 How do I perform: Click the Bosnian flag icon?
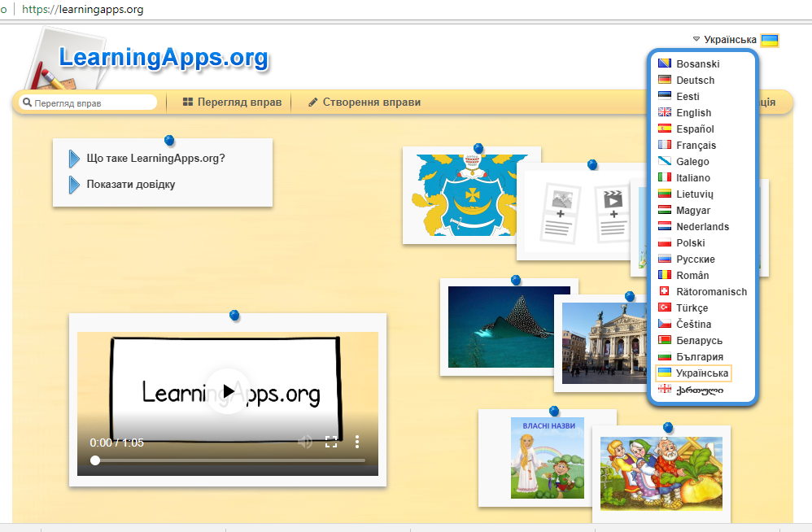tap(665, 63)
